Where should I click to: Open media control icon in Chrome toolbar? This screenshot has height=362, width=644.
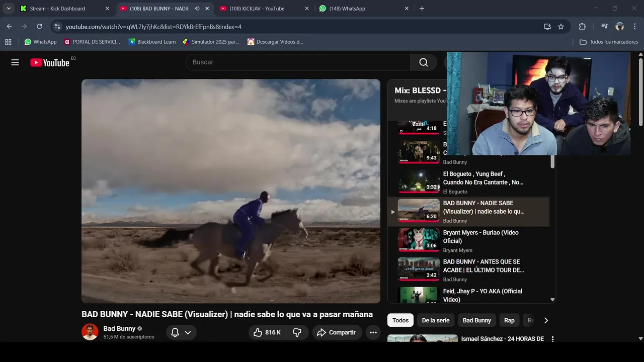(x=604, y=27)
